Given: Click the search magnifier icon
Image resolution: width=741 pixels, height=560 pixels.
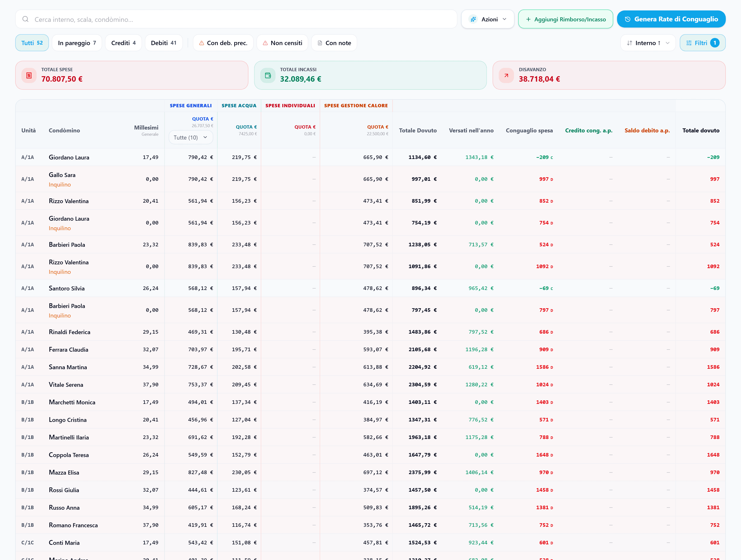Looking at the screenshot, I should point(25,19).
